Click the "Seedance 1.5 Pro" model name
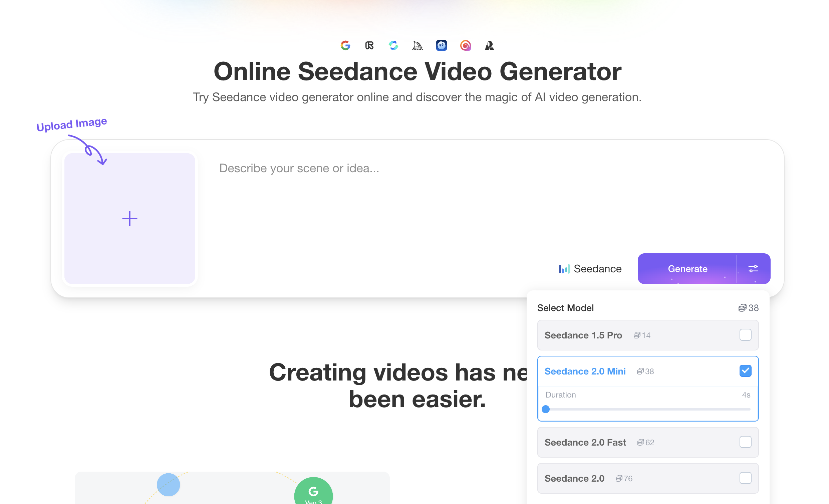Screen dimensions: 829x504 (583, 335)
